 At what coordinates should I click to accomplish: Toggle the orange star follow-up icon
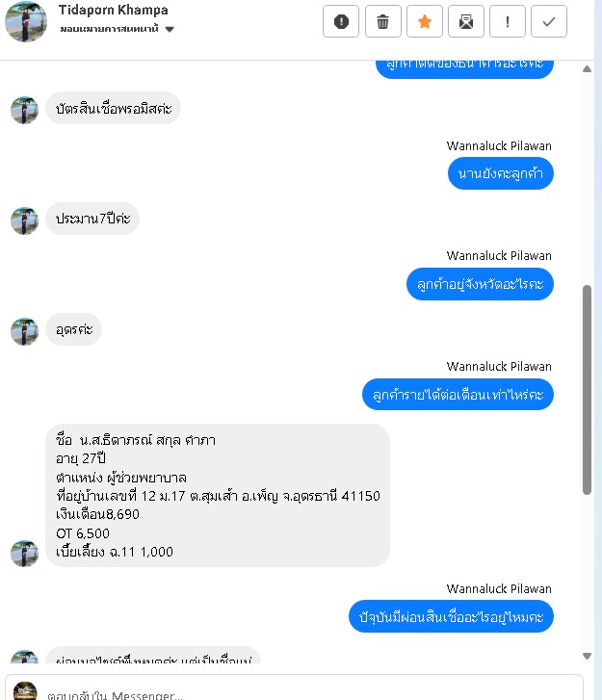424,21
